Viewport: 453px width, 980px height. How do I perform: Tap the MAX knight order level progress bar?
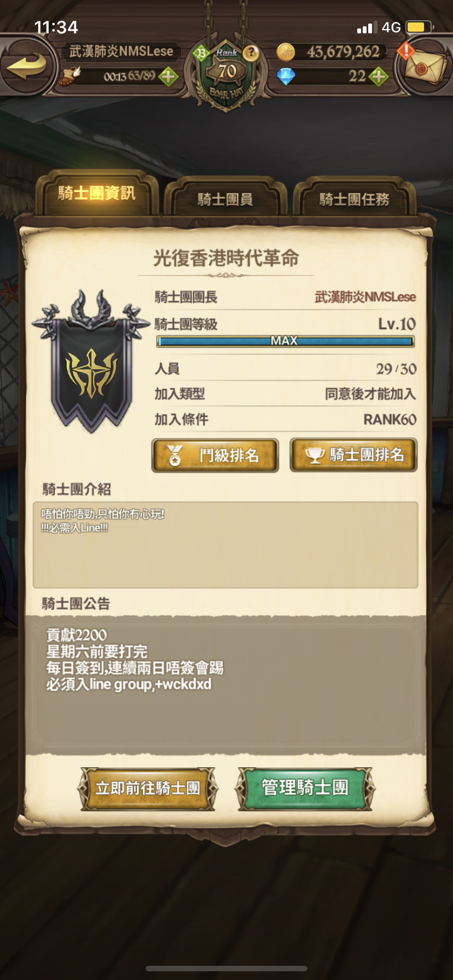tap(285, 341)
